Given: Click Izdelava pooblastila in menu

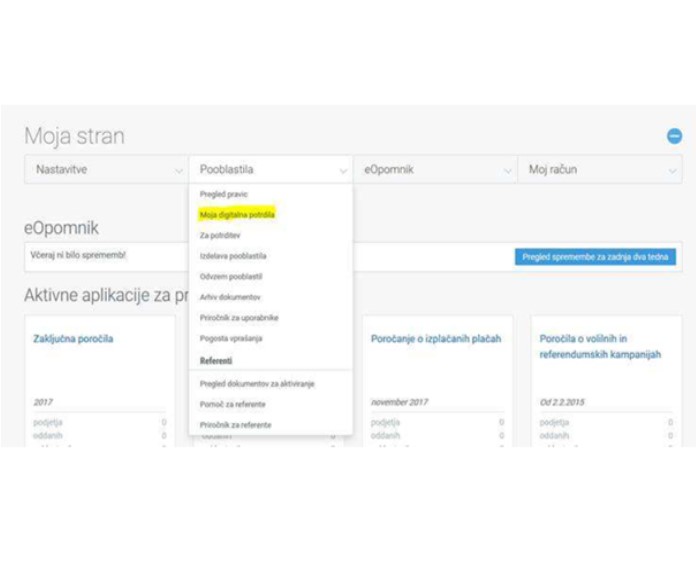Looking at the screenshot, I should (x=233, y=256).
